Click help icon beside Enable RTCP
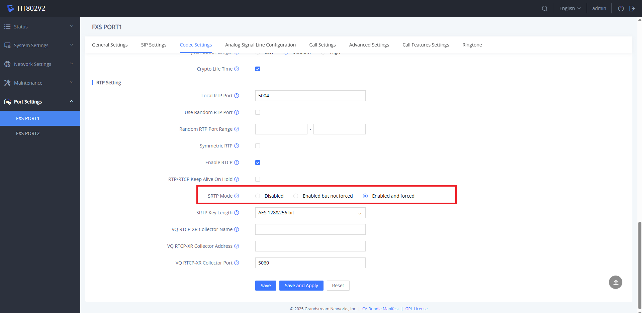This screenshot has width=644, height=315. pos(237,163)
